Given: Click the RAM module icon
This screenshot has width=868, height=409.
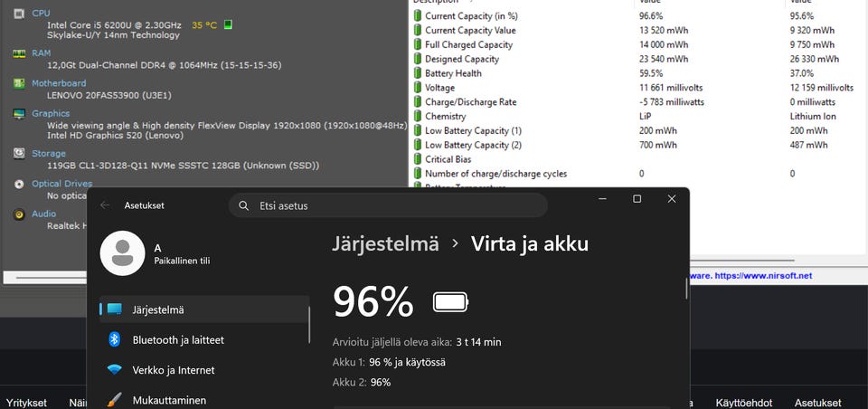Looking at the screenshot, I should click(x=19, y=53).
